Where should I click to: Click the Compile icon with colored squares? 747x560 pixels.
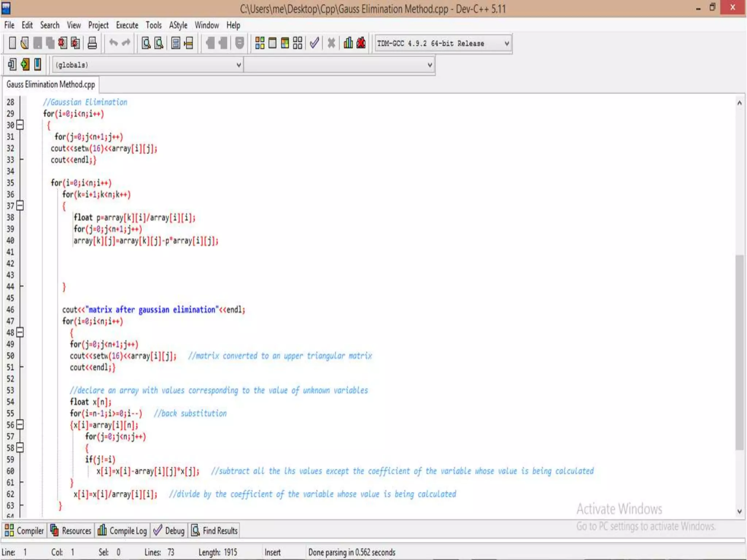[x=260, y=43]
